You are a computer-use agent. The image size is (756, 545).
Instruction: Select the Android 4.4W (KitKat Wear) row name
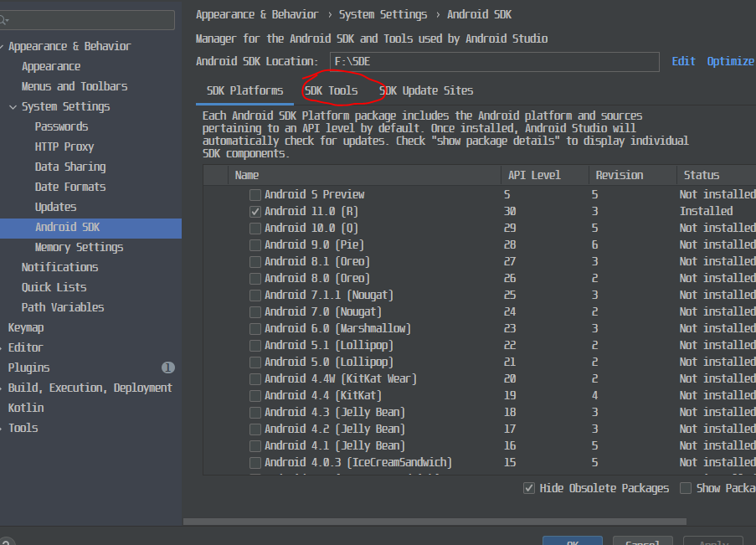point(341,379)
